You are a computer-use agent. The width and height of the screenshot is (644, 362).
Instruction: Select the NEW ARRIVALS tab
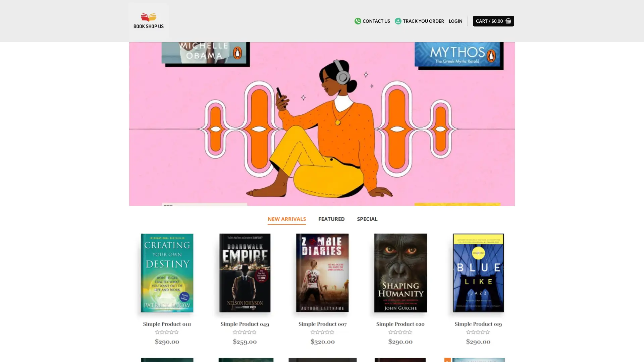pyautogui.click(x=286, y=219)
